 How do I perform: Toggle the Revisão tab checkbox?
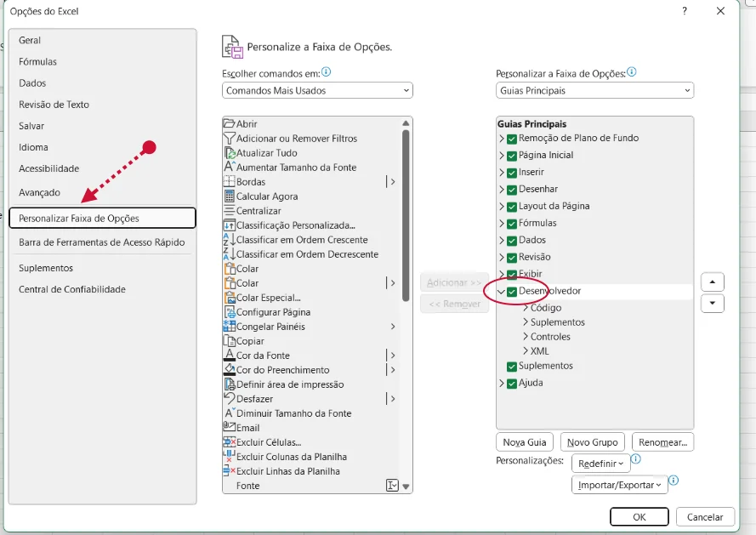coord(512,258)
